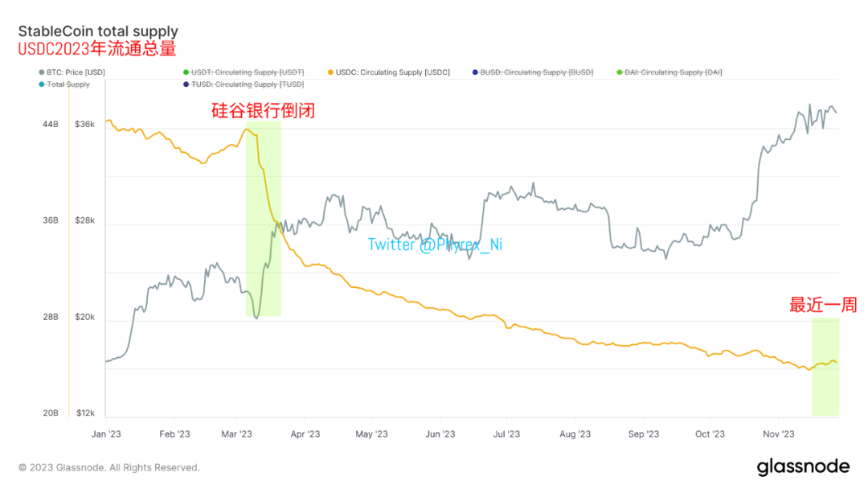The image size is (868, 489).
Task: Click the glassnode logo
Action: point(803,466)
